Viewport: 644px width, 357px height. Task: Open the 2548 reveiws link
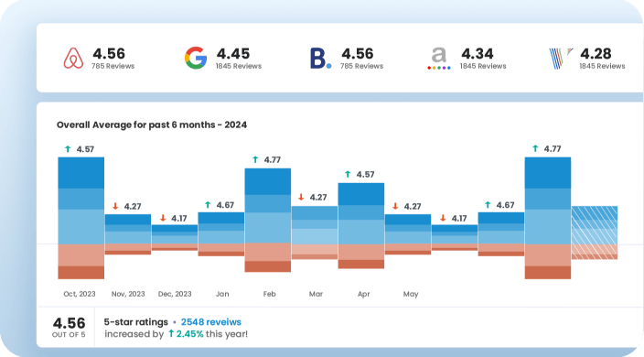pos(211,322)
